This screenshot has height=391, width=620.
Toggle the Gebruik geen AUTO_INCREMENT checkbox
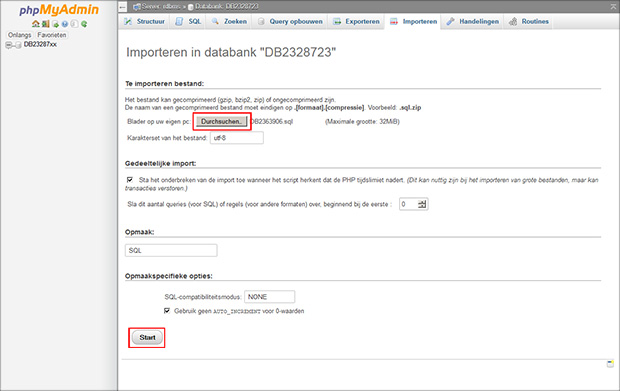[167, 311]
